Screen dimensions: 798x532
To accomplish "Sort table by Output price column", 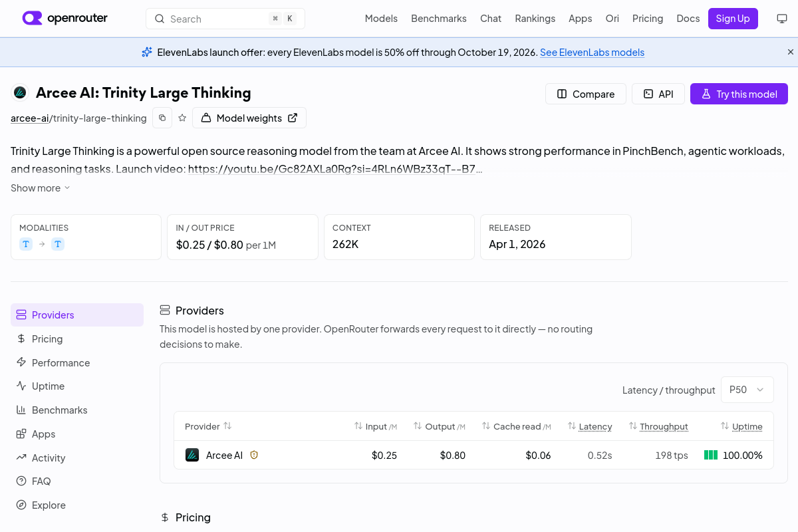I will [440, 426].
